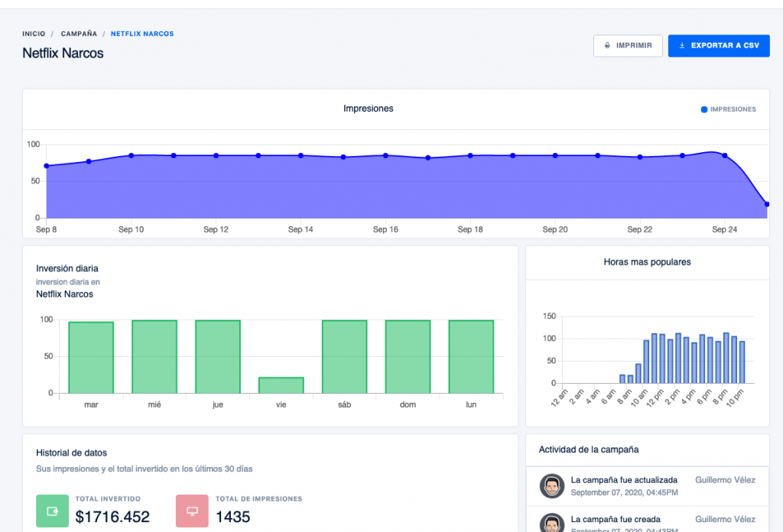
Task: Click the red Total de Impresiones monitor icon
Action: [191, 510]
